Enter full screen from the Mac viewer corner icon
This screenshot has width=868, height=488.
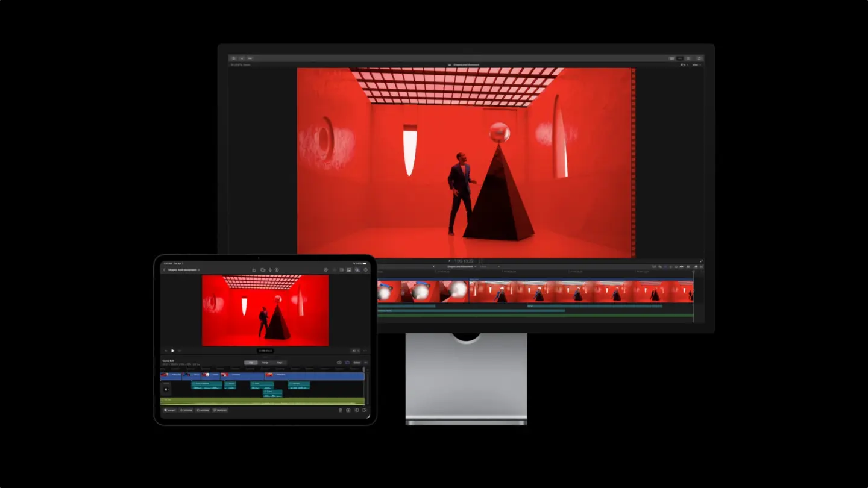(x=701, y=261)
